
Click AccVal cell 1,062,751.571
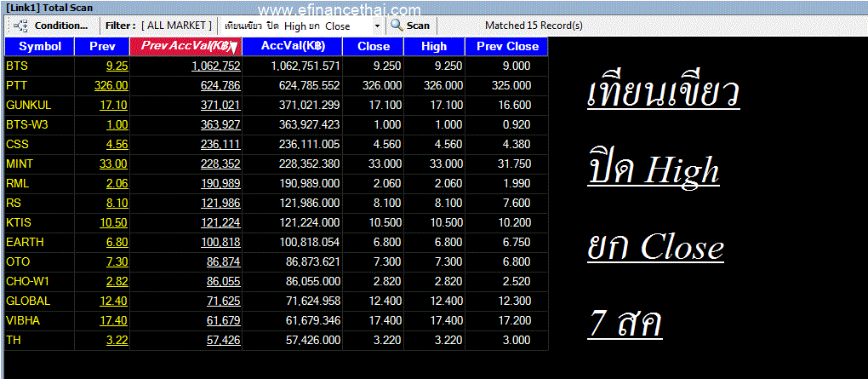(x=306, y=66)
